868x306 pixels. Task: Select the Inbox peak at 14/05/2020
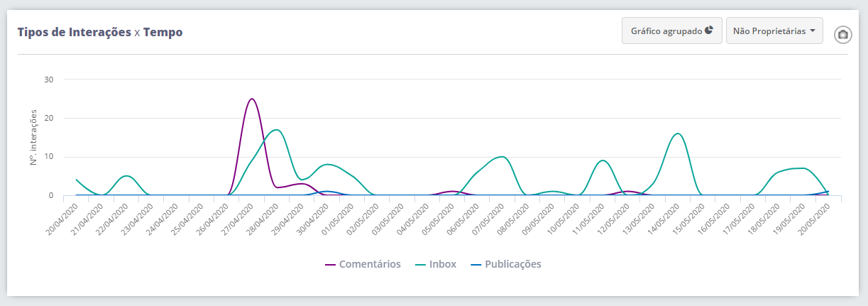[x=678, y=133]
